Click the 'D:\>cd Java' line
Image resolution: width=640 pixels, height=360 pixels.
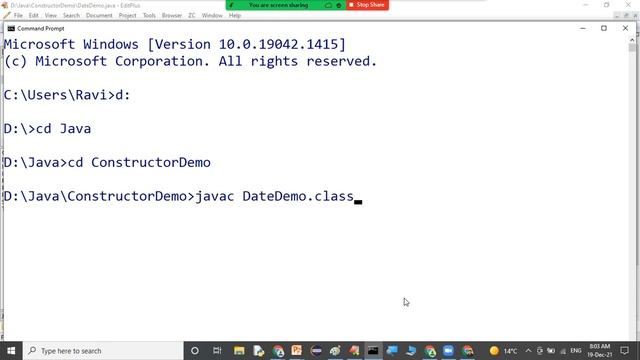[x=47, y=129]
